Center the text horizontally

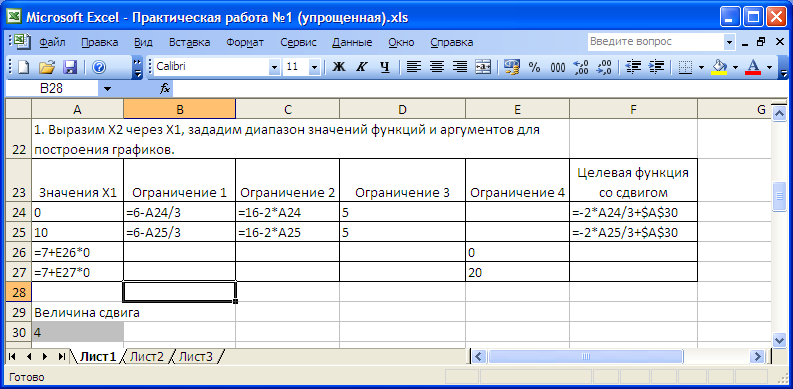click(x=437, y=67)
